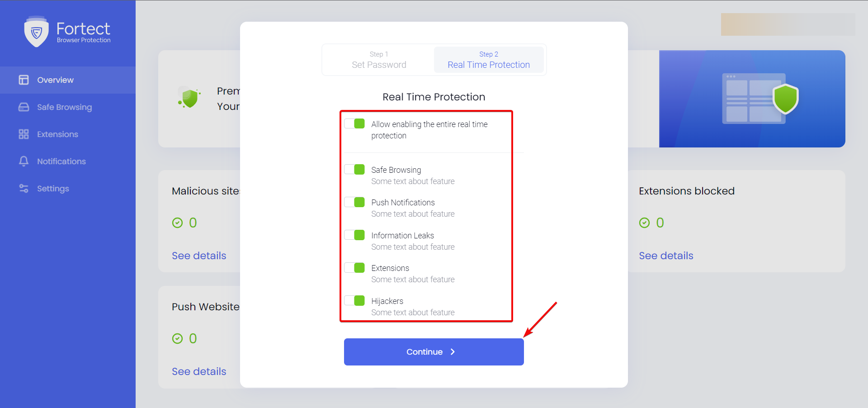
Task: Click the Extensions grid icon in sidebar
Action: [x=24, y=134]
